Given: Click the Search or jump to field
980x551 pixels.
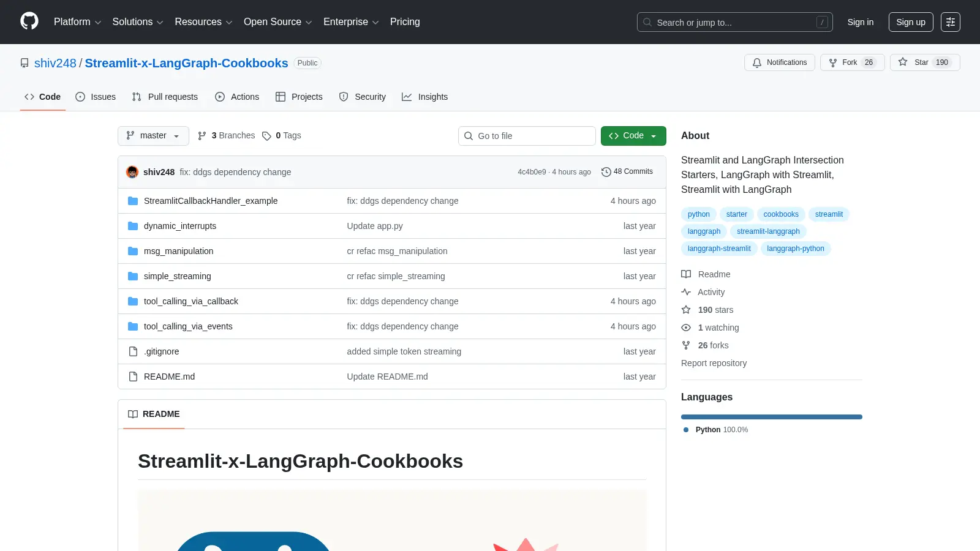Looking at the screenshot, I should point(735,22).
